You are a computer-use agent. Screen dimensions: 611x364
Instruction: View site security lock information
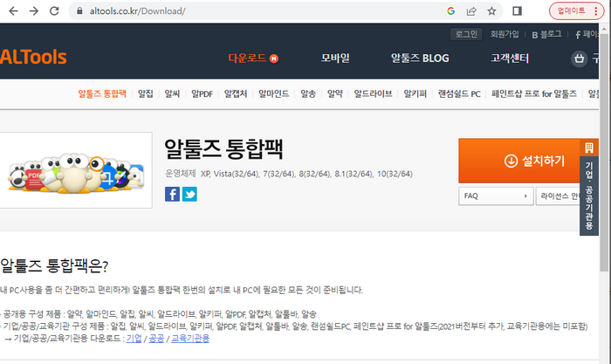(79, 11)
